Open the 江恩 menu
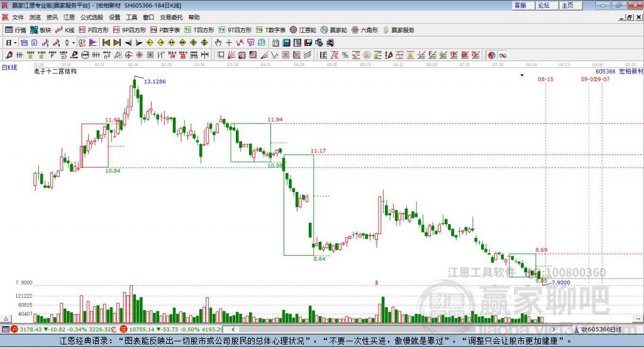Screen dimensions: 644x347 pyautogui.click(x=69, y=17)
